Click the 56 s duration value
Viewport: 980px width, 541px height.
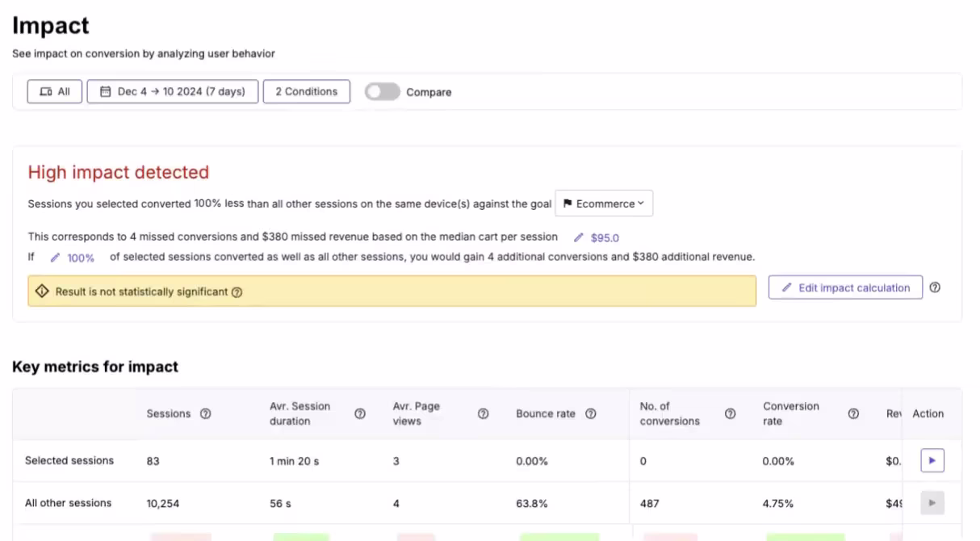point(281,503)
